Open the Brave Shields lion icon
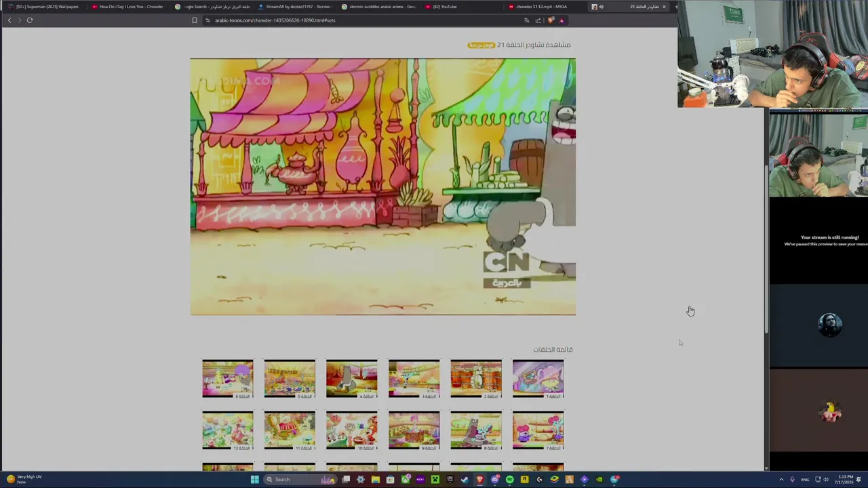This screenshot has height=488, width=868. 551,20
